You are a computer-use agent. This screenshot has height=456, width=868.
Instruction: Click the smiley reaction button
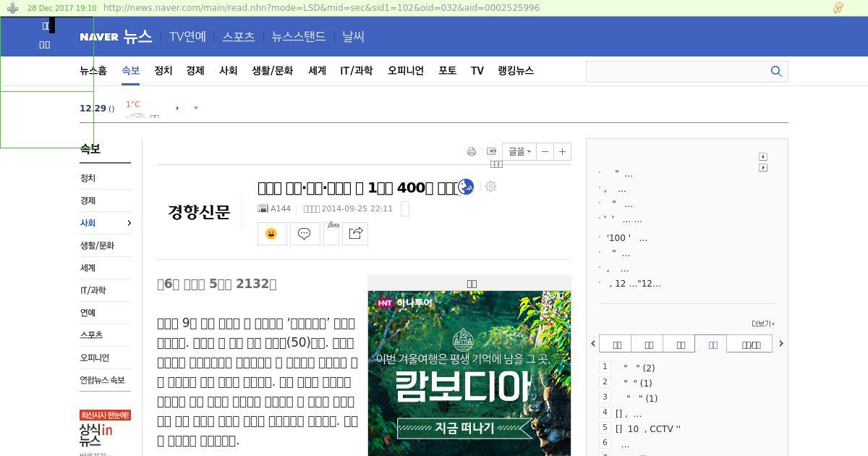272,234
